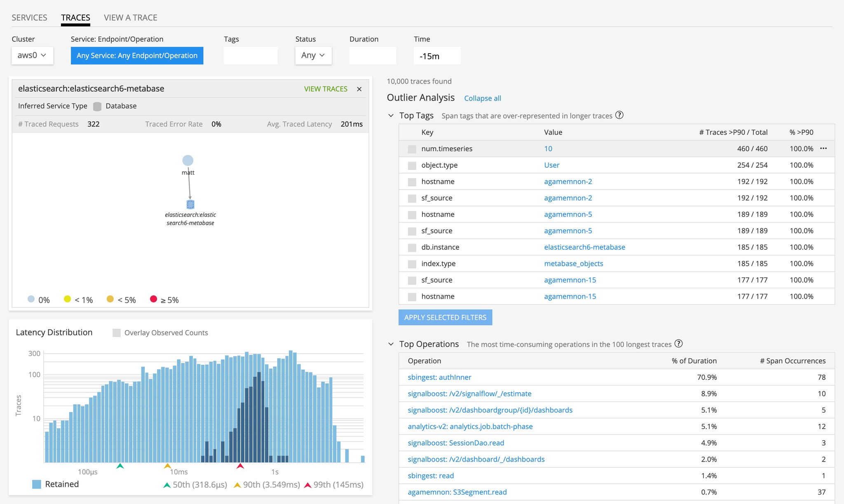Image resolution: width=844 pixels, height=504 pixels.
Task: Focus the Duration filter field
Action: tap(373, 55)
